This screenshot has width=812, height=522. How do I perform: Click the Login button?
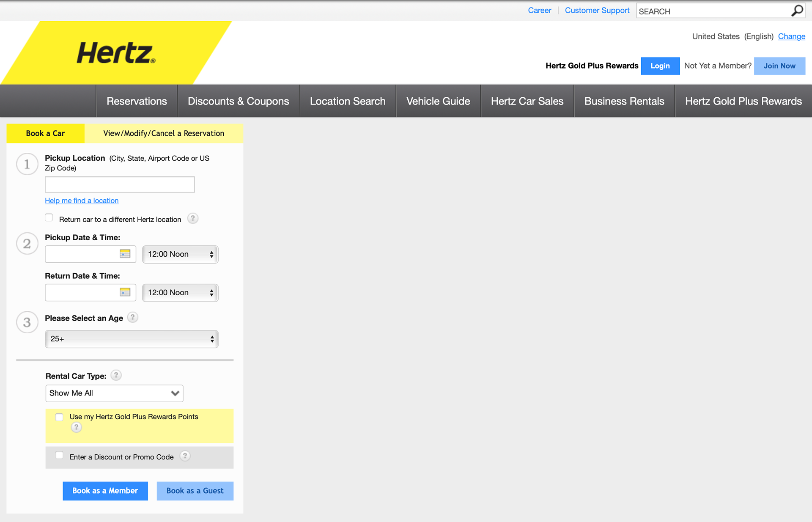660,66
